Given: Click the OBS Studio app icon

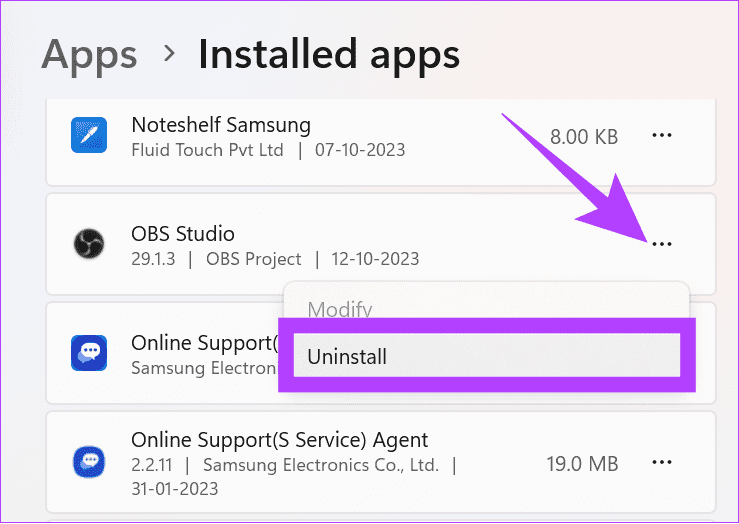Looking at the screenshot, I should [x=89, y=243].
